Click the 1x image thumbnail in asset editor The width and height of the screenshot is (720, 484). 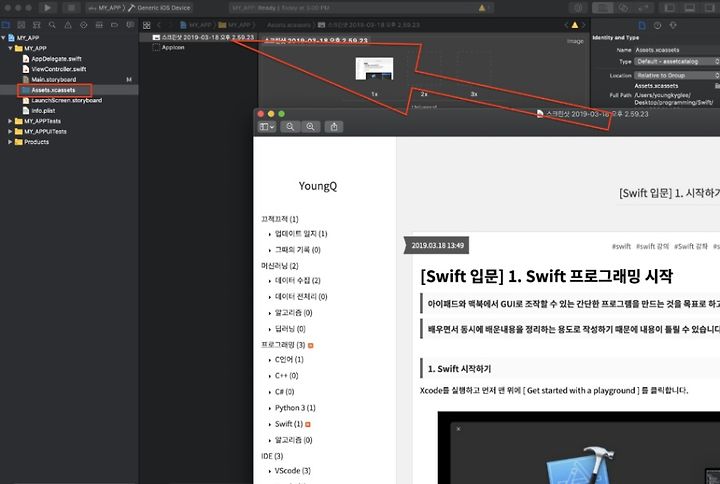tap(374, 68)
